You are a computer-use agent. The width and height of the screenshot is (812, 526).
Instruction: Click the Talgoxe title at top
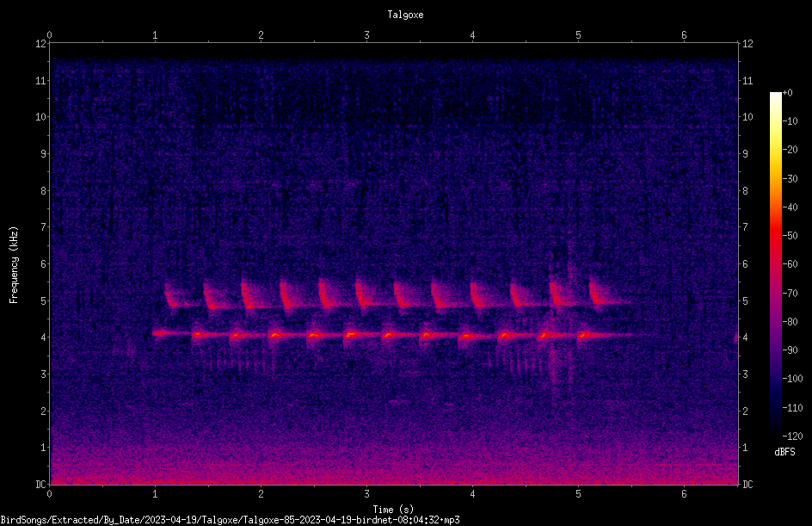(x=405, y=15)
